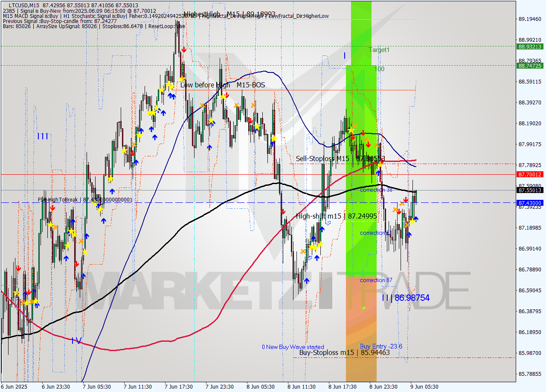
Task: Click the green 88.93213 price label
Action: tap(529, 47)
